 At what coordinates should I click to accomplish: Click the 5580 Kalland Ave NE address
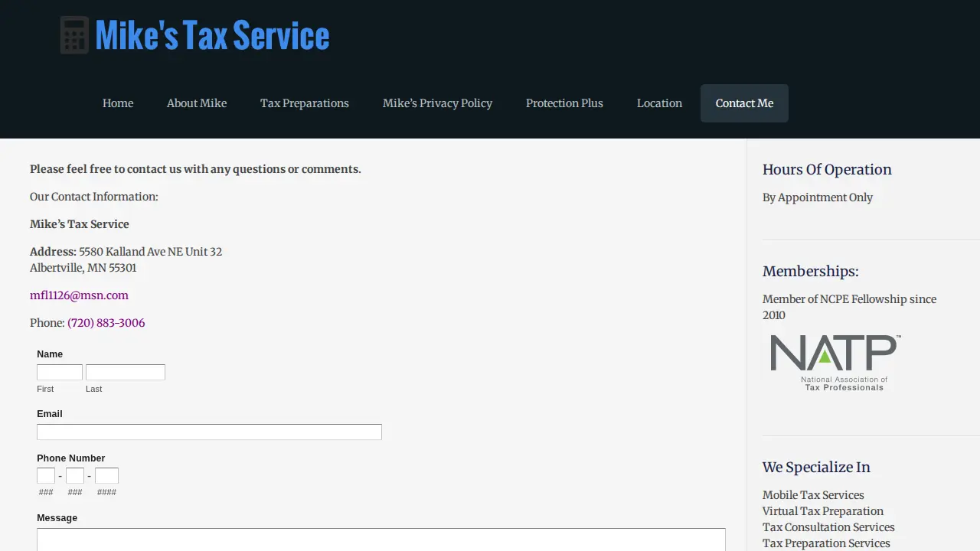pyautogui.click(x=151, y=252)
